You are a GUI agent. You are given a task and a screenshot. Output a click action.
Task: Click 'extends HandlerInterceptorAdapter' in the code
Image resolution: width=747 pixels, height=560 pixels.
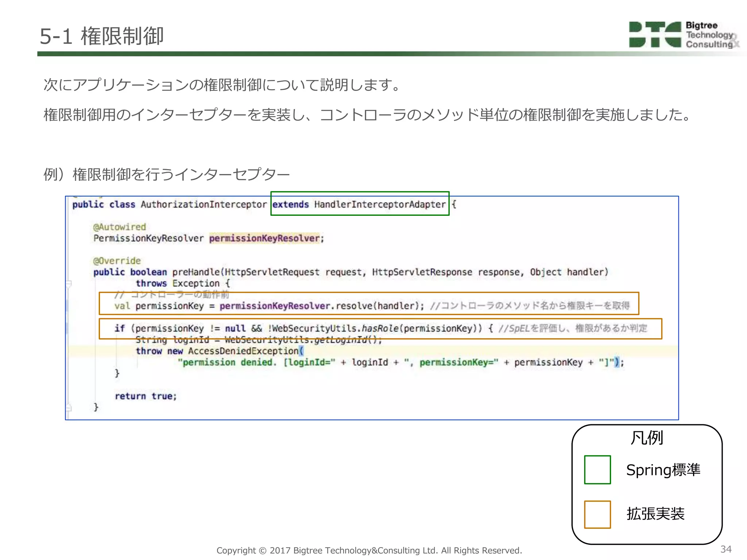pos(359,204)
